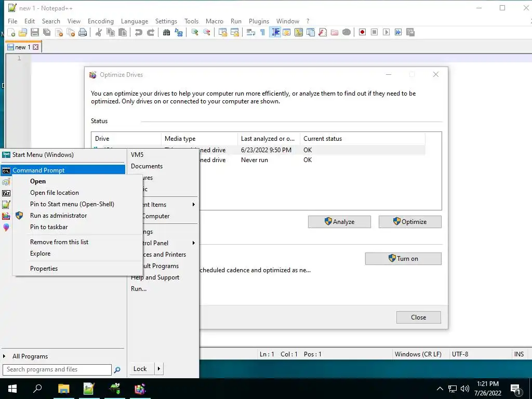
Task: Open the Plugins menu in Notepad++
Action: pyautogui.click(x=259, y=21)
